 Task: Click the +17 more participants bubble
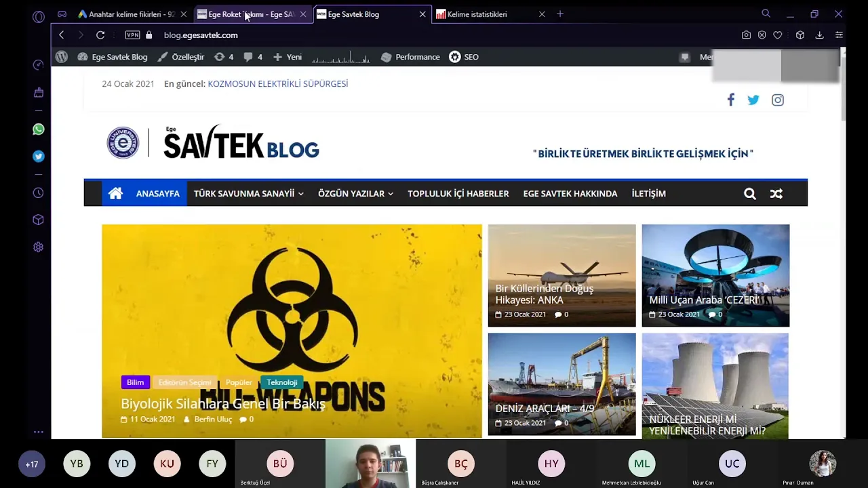31,464
